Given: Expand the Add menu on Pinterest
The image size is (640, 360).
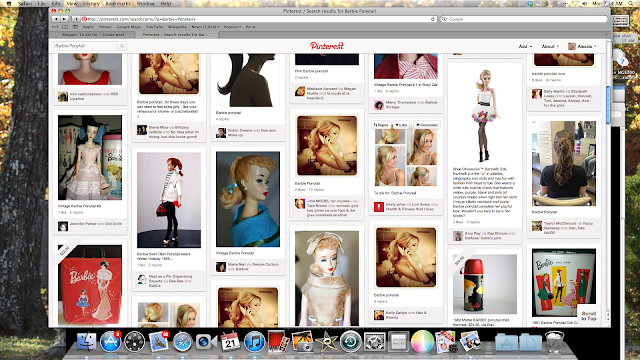Looking at the screenshot, I should click(x=525, y=47).
